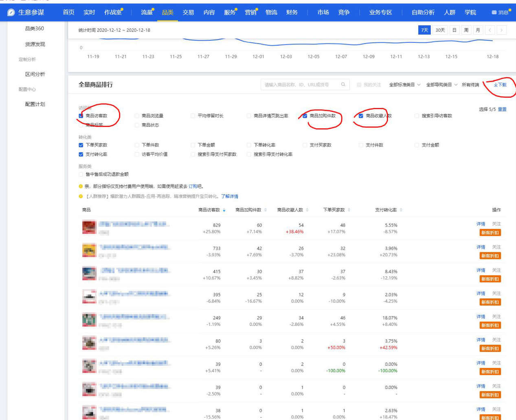Click the 了解详情 link

(230, 196)
